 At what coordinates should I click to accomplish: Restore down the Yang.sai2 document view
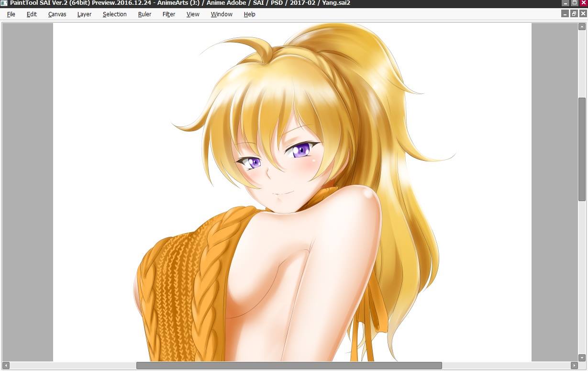coord(574,14)
